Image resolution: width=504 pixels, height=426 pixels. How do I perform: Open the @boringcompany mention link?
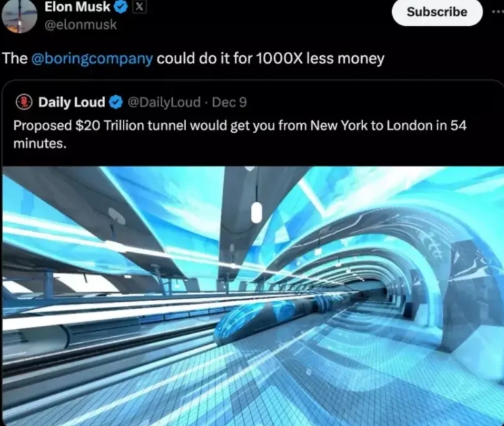[92, 58]
